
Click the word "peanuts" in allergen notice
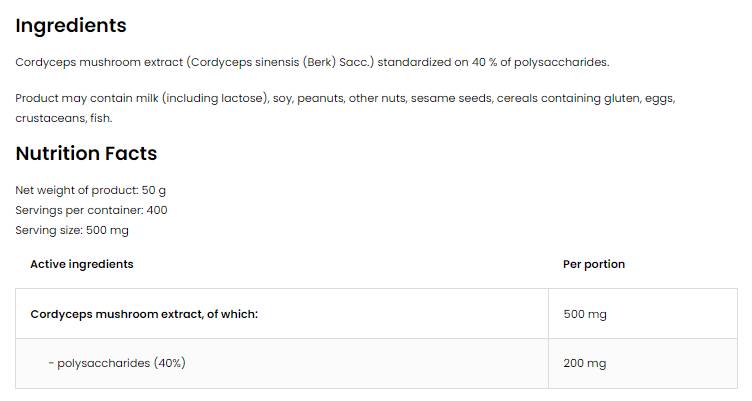326,98
